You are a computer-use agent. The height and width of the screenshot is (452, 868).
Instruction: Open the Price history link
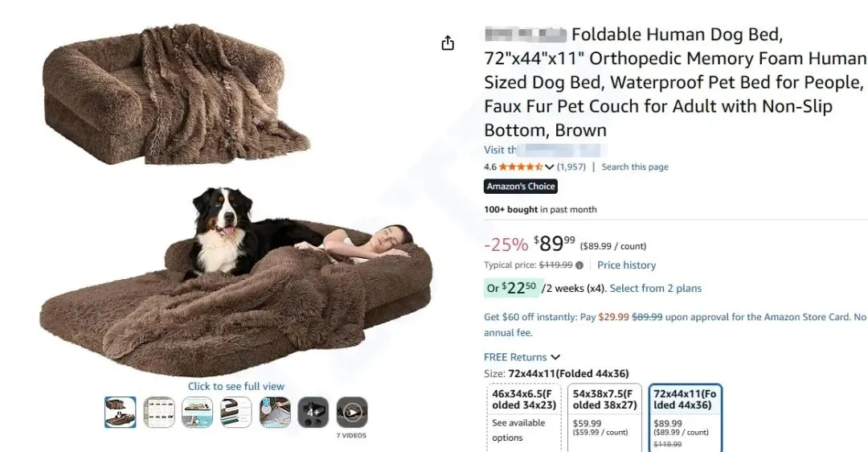pyautogui.click(x=626, y=265)
